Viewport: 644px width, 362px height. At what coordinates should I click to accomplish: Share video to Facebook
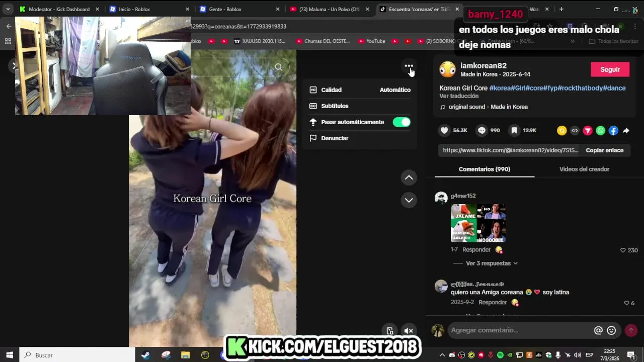[x=613, y=131]
